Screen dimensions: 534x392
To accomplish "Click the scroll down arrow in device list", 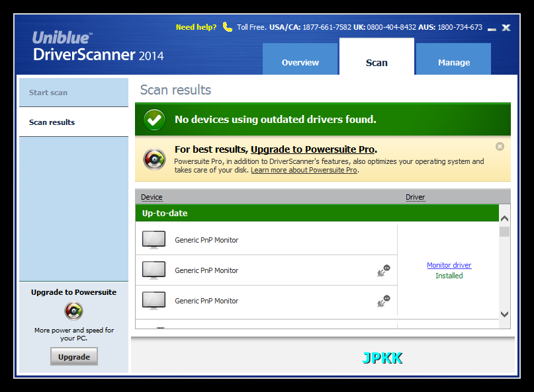I will point(504,314).
